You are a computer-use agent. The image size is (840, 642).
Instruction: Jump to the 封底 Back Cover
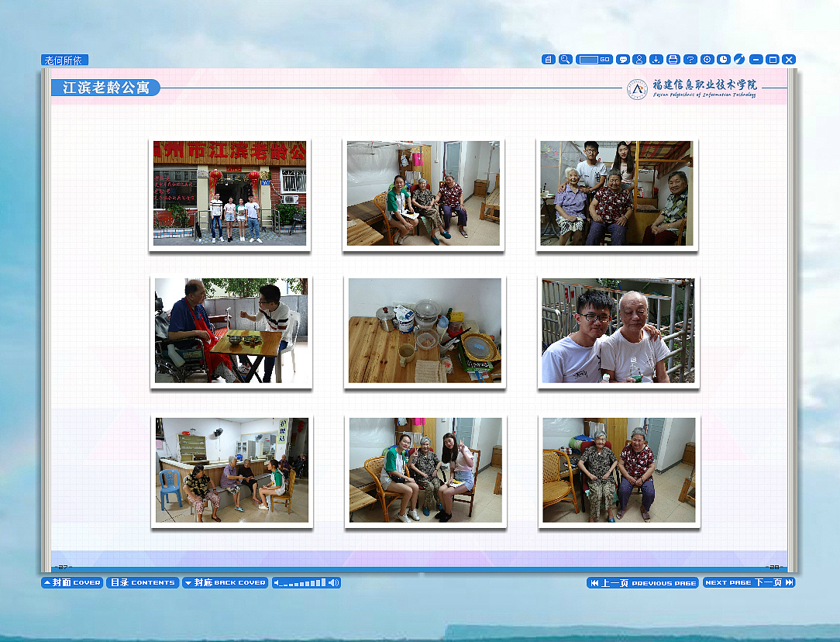click(225, 582)
